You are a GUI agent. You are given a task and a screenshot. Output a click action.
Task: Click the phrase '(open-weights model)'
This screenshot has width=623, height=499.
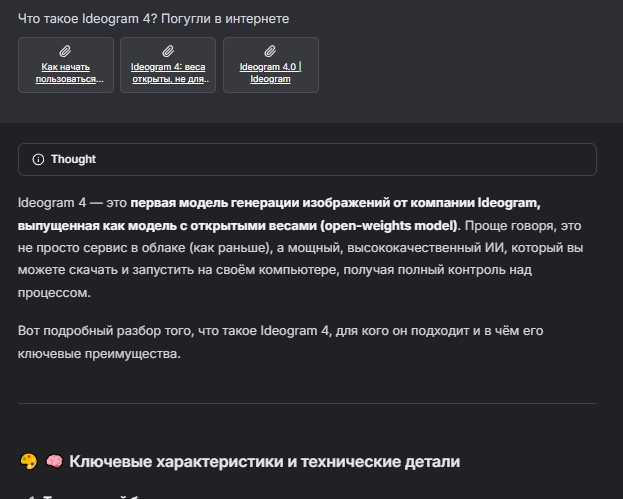click(389, 226)
